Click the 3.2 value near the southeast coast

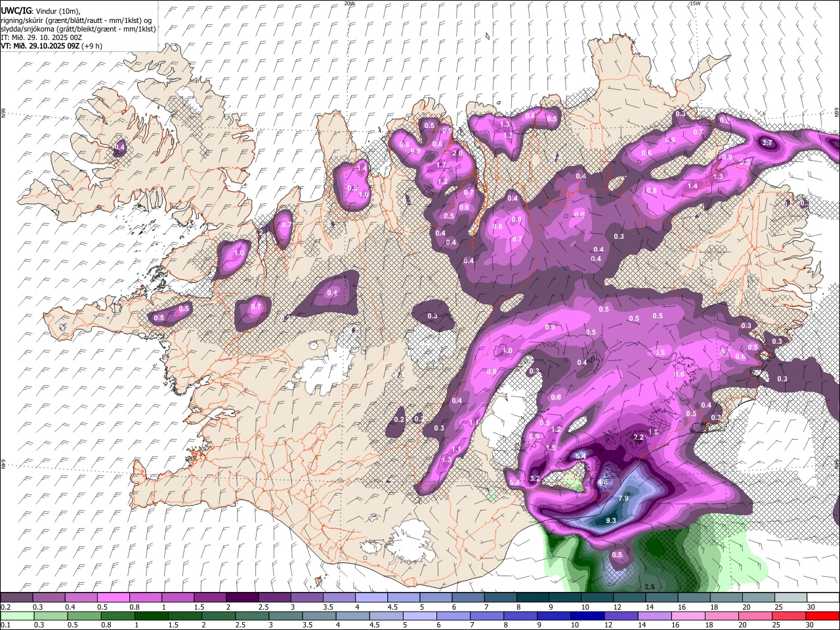[x=535, y=479]
